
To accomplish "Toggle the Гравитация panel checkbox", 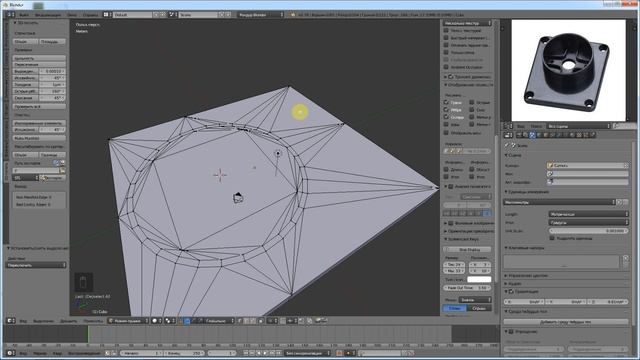I will [x=511, y=291].
